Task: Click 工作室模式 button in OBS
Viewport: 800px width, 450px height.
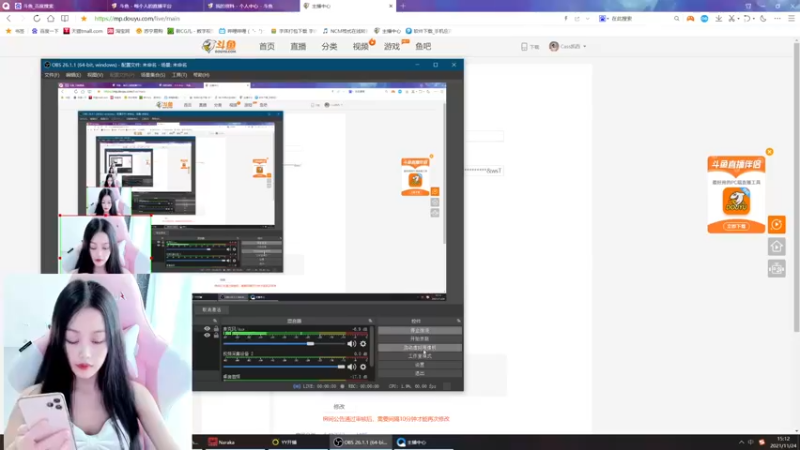Action: [420, 356]
